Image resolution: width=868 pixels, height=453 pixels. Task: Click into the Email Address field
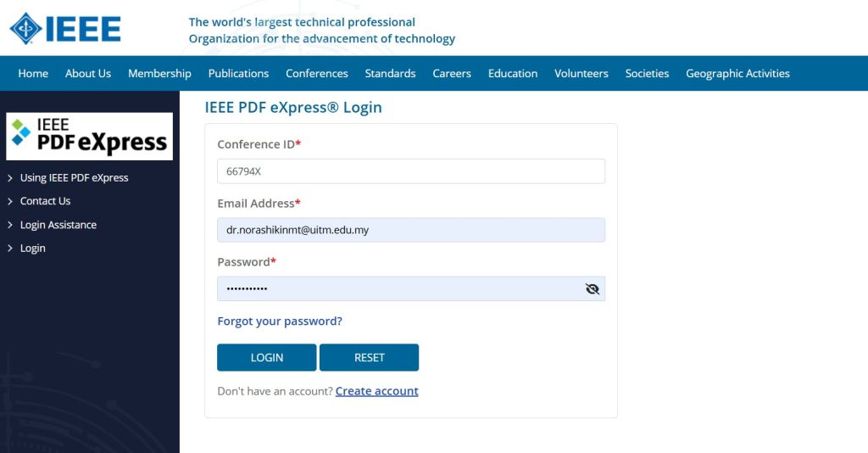point(411,230)
